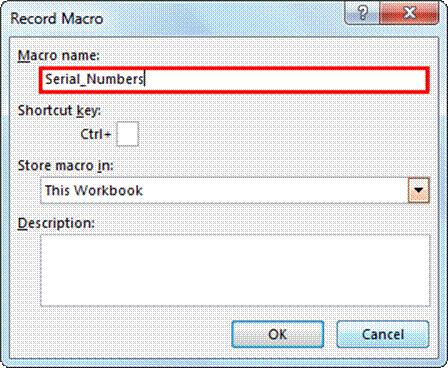The height and width of the screenshot is (368, 448).
Task: Click the Ctrl+ shortcut key box
Action: click(127, 134)
